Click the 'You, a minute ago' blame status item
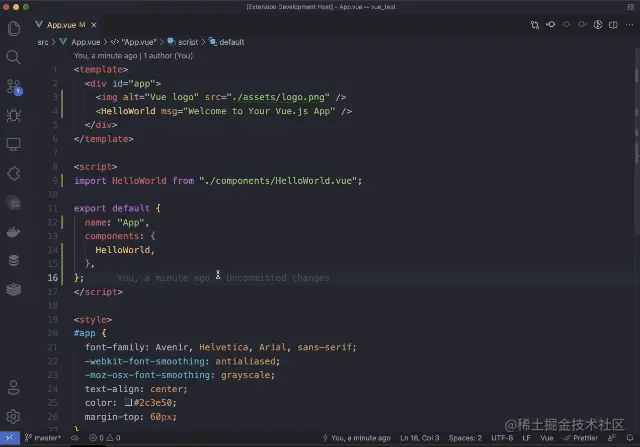640x447 pixels. (356, 438)
